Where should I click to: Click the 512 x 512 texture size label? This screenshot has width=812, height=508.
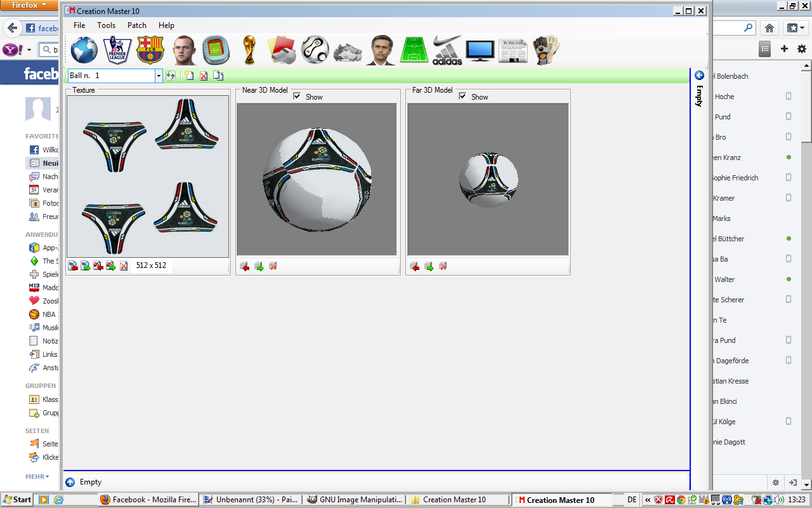coord(151,265)
